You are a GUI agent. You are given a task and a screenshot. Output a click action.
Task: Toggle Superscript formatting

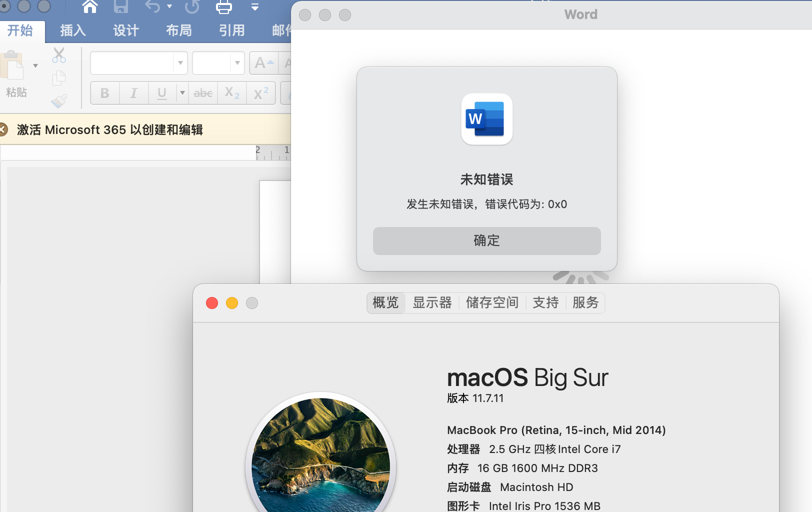(x=261, y=93)
